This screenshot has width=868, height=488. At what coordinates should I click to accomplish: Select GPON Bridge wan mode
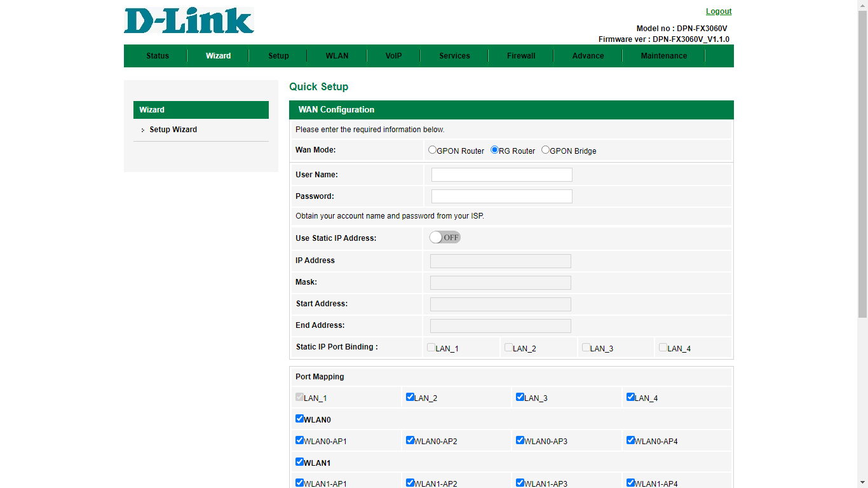pos(545,150)
